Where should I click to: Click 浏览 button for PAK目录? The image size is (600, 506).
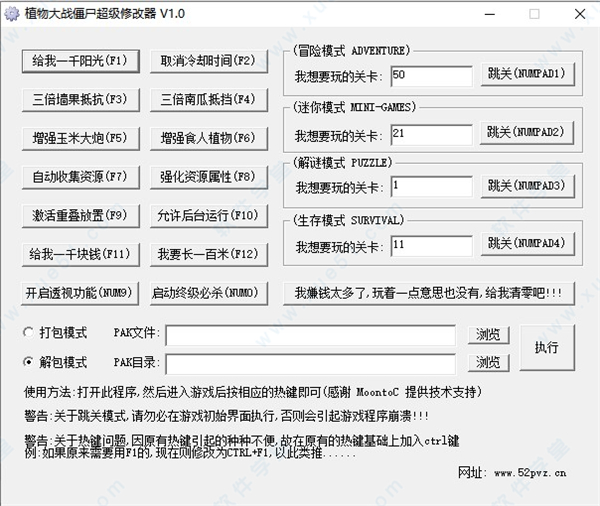tap(488, 362)
